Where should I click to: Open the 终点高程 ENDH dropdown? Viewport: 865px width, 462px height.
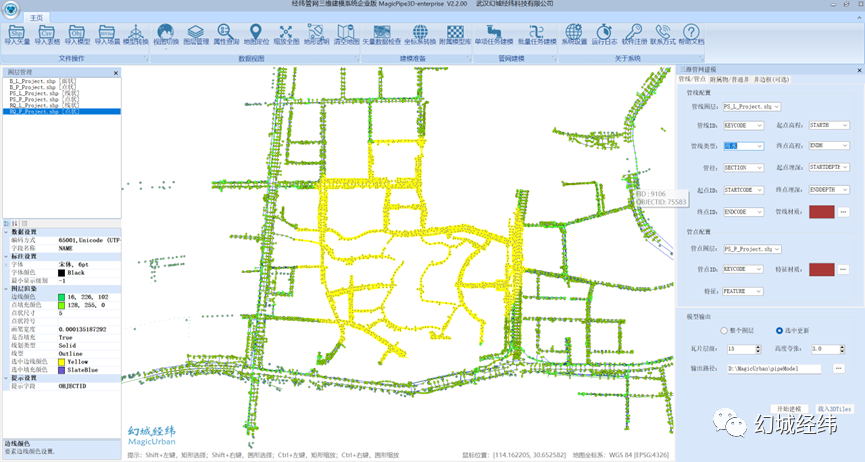(829, 145)
